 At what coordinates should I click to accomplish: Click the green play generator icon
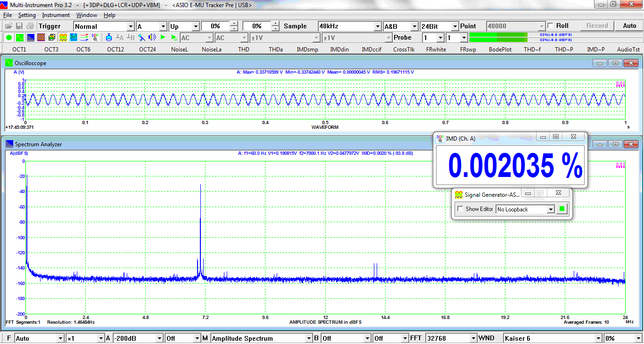pyautogui.click(x=163, y=37)
